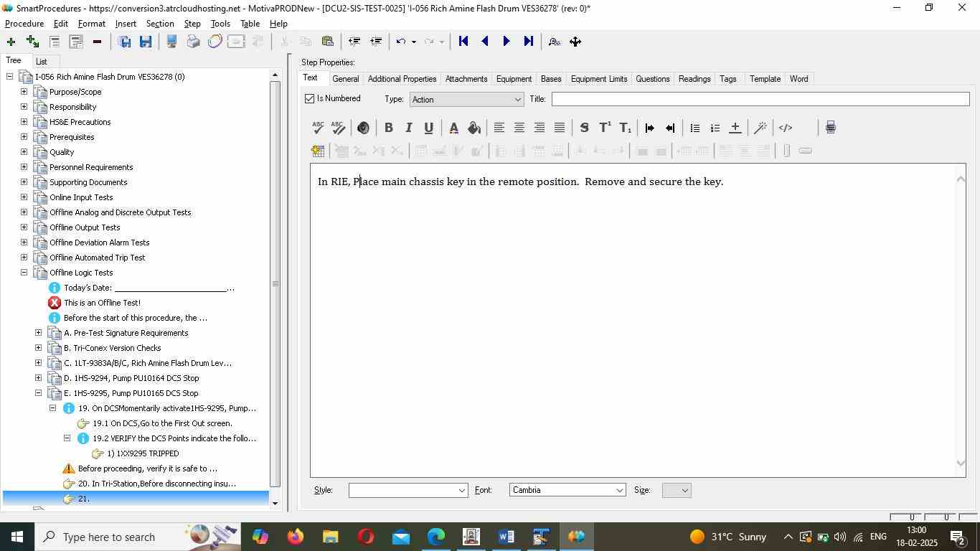Click the font color icon
Viewport: 980px width, 551px height.
[x=453, y=128]
